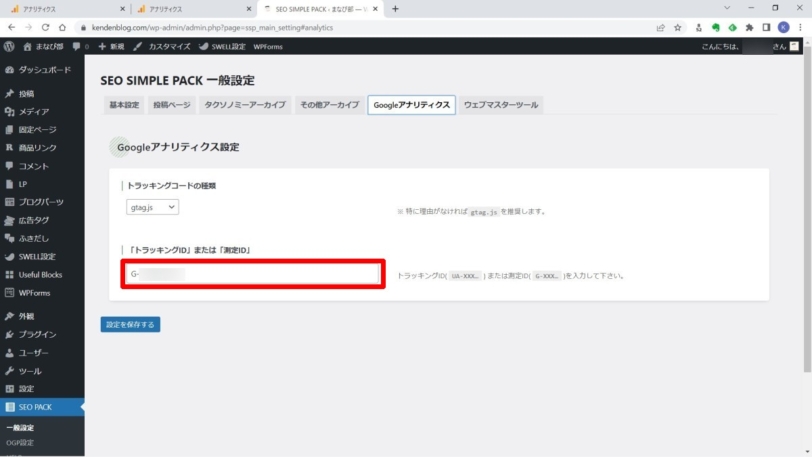Image resolution: width=812 pixels, height=457 pixels.
Task: Click the tracking ID input field
Action: pyautogui.click(x=253, y=274)
